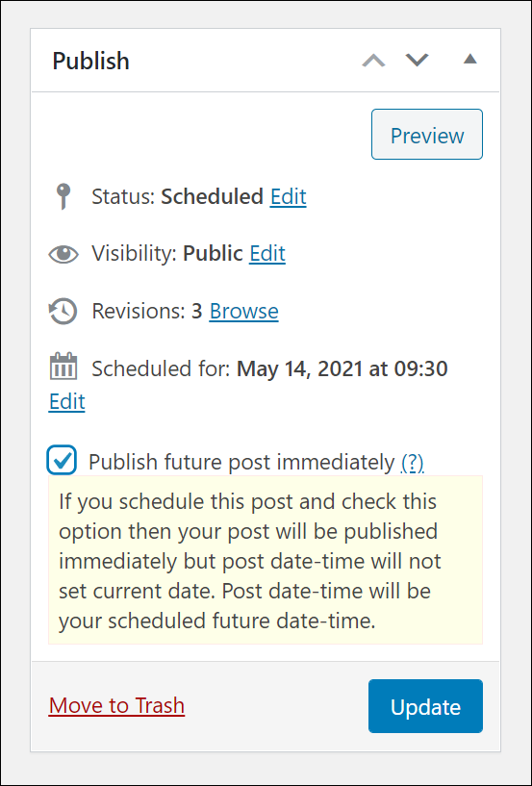Edit the Scheduled post status
Image resolution: width=532 pixels, height=786 pixels.
289,197
